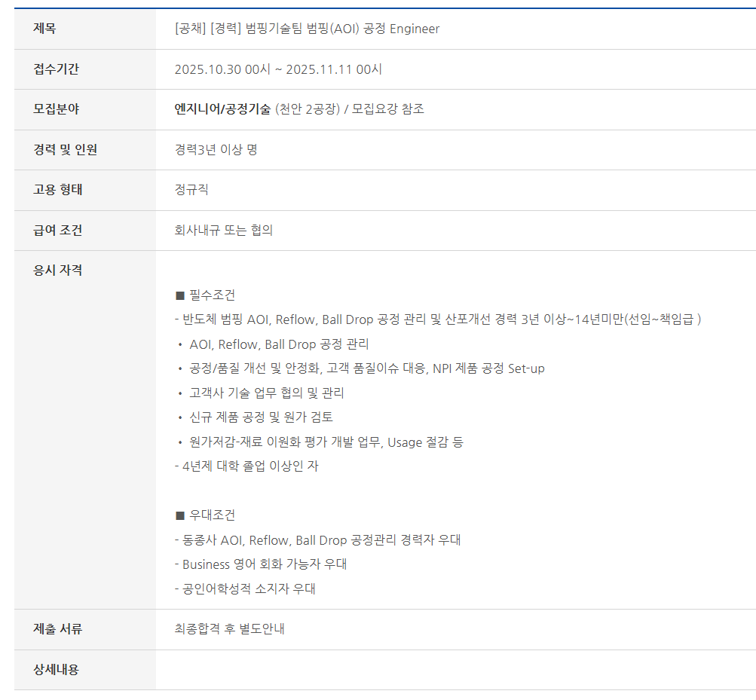Click the 상세내용 row label
This screenshot has width=756, height=700.
tap(56, 670)
